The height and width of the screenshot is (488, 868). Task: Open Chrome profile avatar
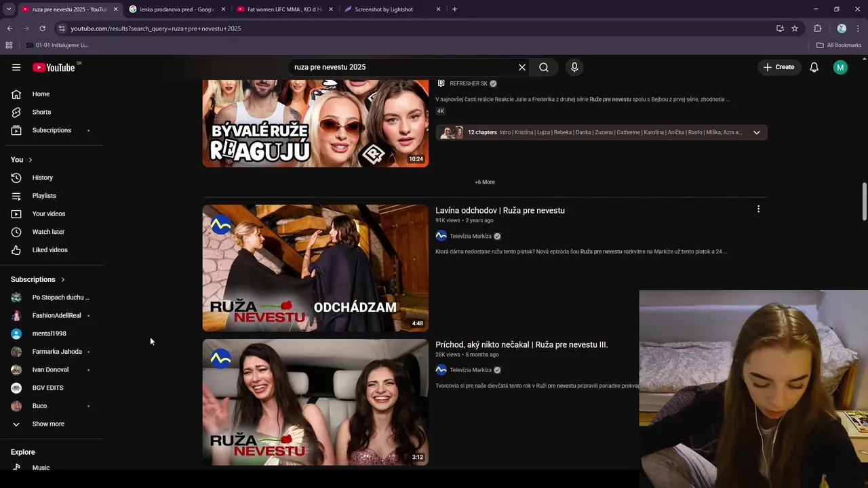(842, 28)
